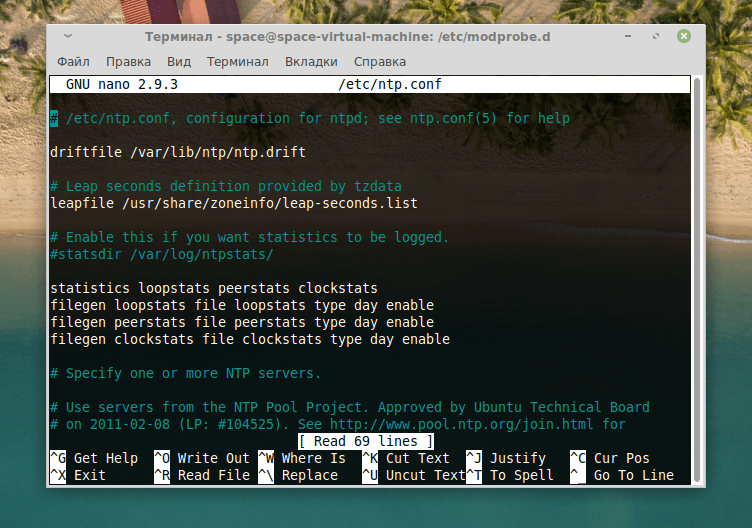Minimize the terminal window
The width and height of the screenshot is (752, 528).
tap(628, 36)
